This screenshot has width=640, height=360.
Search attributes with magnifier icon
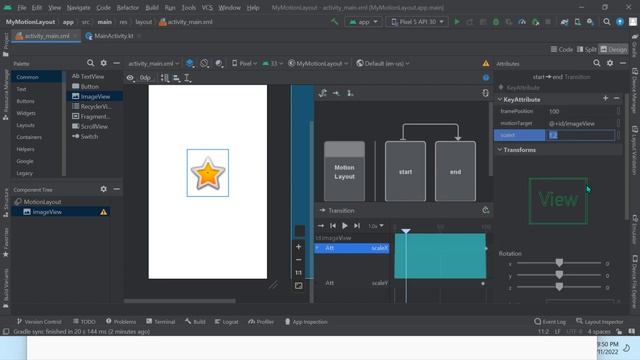597,63
